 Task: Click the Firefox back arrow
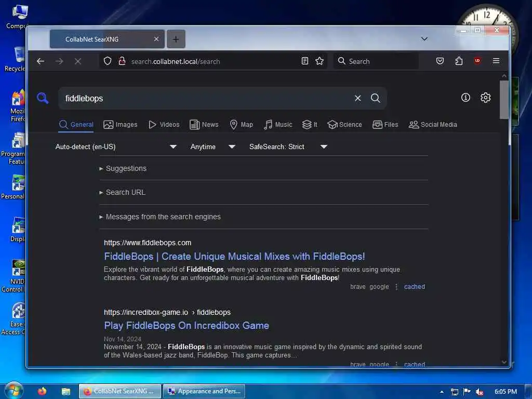(x=41, y=61)
